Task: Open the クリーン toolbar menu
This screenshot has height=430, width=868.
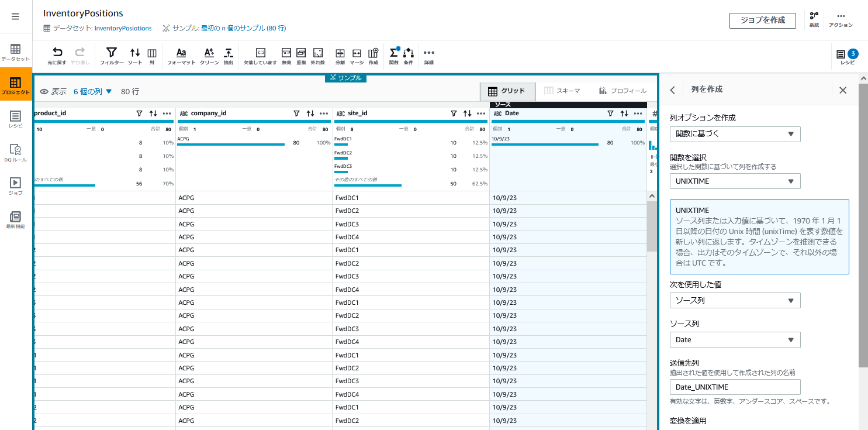Action: click(209, 56)
